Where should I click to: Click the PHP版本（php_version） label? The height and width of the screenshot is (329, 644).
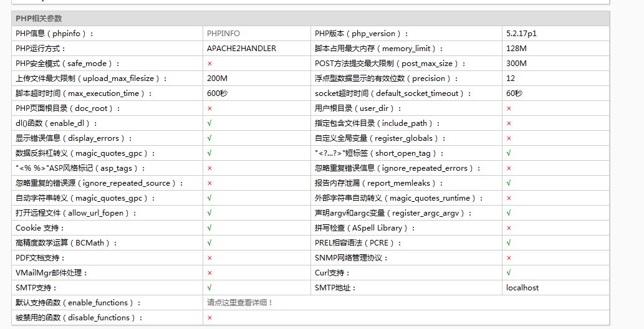[x=362, y=34]
